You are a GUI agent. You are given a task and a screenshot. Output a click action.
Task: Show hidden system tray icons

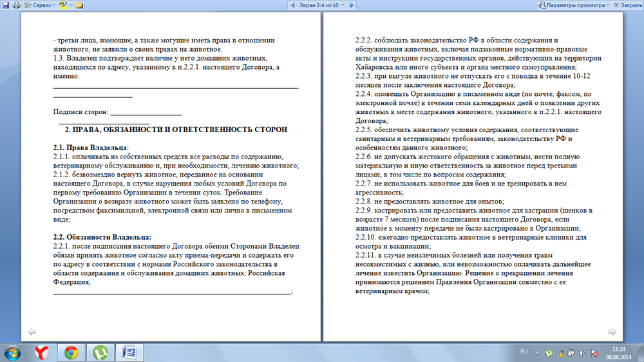point(538,352)
